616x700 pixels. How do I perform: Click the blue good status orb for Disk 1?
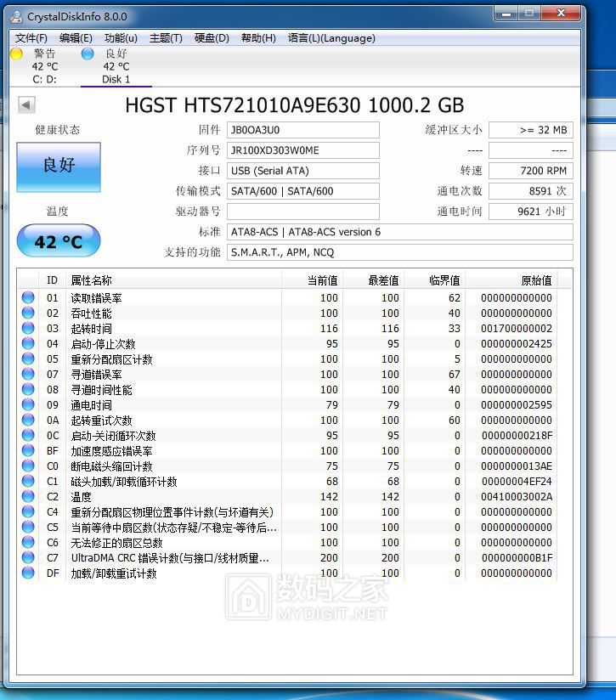click(88, 54)
